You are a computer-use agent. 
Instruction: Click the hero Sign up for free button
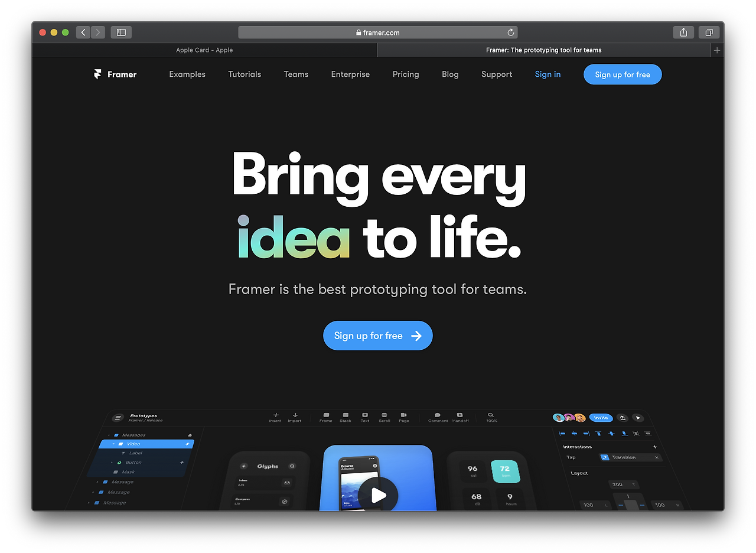378,336
